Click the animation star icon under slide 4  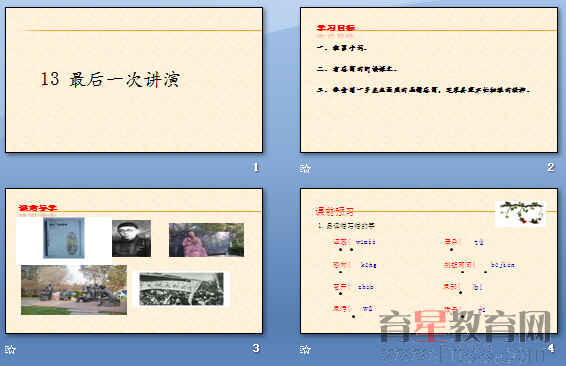click(305, 349)
